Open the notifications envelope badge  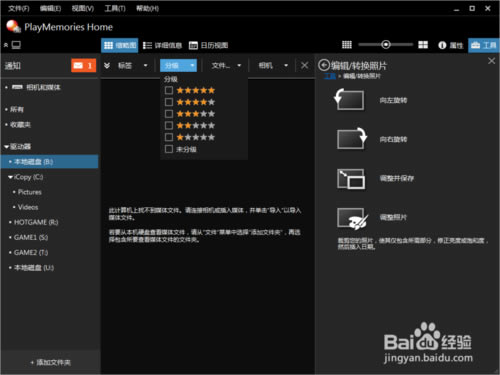[x=83, y=65]
